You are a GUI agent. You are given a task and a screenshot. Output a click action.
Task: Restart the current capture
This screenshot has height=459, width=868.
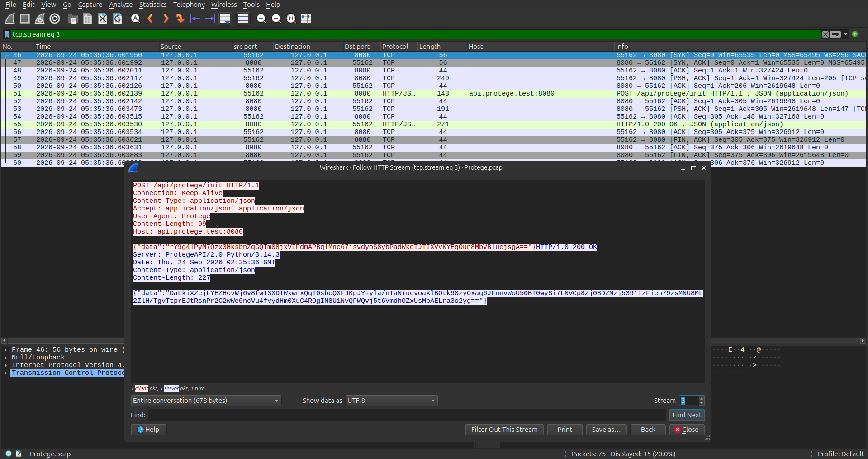pyautogui.click(x=40, y=19)
